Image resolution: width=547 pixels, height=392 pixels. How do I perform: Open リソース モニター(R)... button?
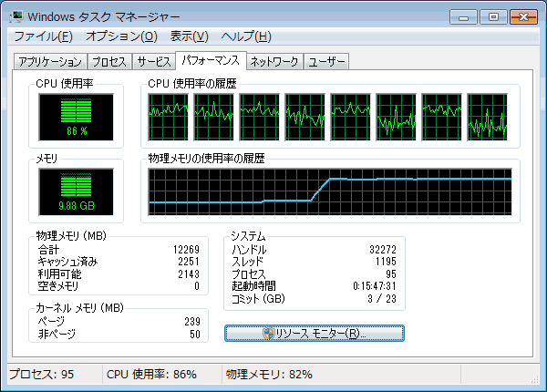tap(315, 334)
